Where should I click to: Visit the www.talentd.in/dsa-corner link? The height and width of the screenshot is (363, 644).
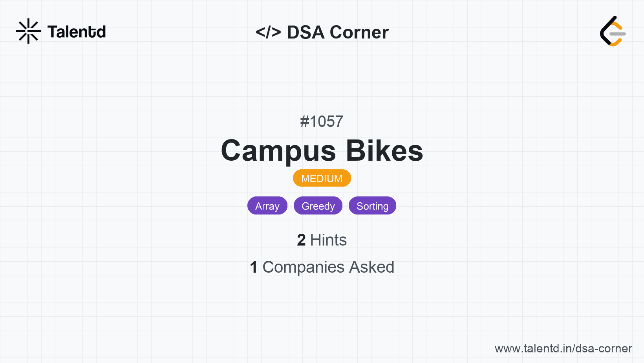point(563,348)
